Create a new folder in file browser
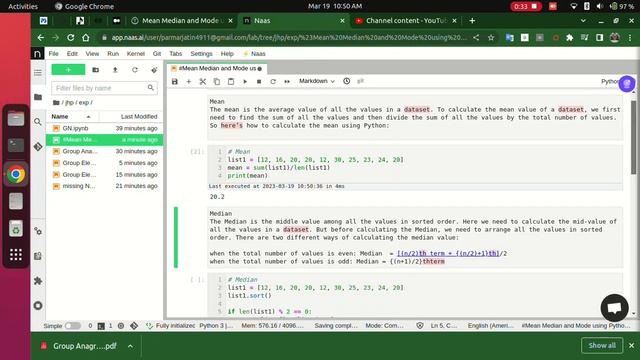This screenshot has height=360, width=640. 96,70
